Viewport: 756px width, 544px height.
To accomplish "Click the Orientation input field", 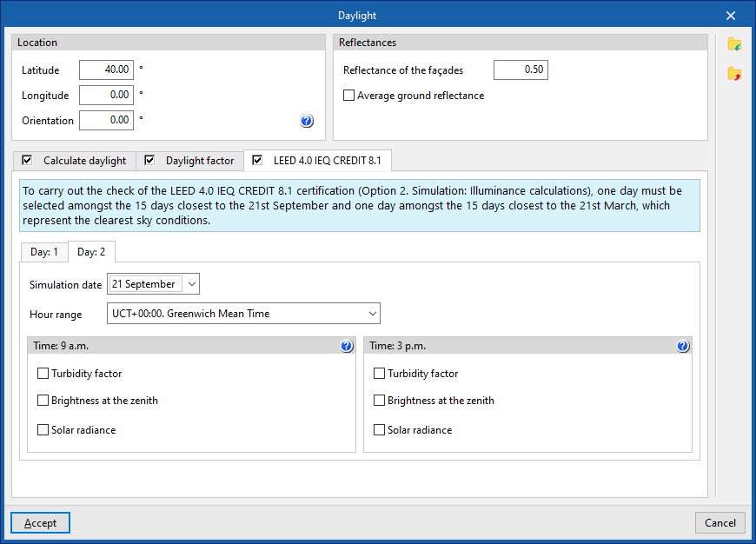I will (106, 120).
